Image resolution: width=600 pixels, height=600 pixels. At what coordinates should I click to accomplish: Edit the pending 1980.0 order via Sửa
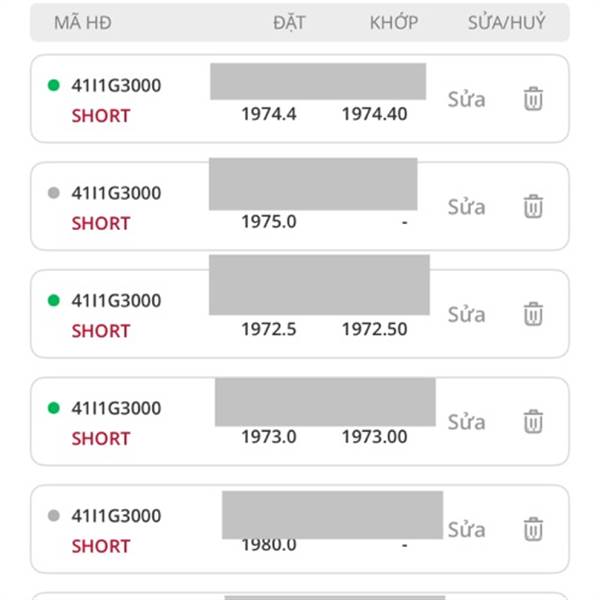coord(466,530)
